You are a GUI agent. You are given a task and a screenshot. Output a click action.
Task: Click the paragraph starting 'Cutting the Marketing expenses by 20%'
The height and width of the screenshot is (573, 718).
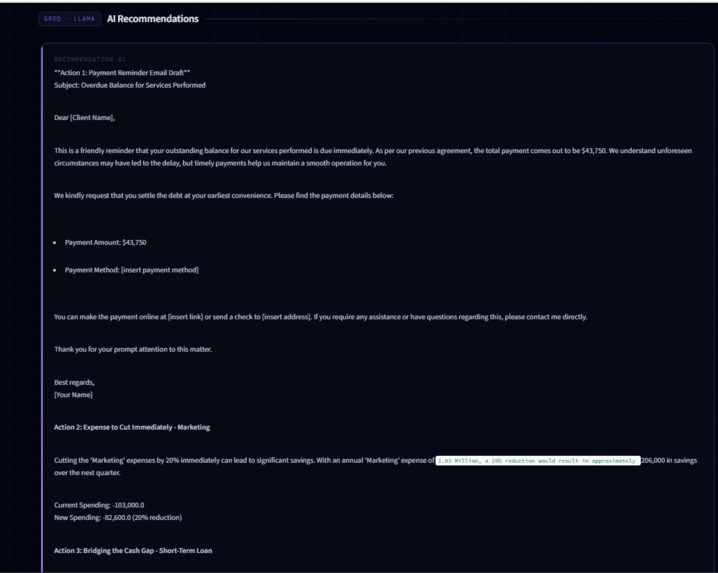[375, 466]
